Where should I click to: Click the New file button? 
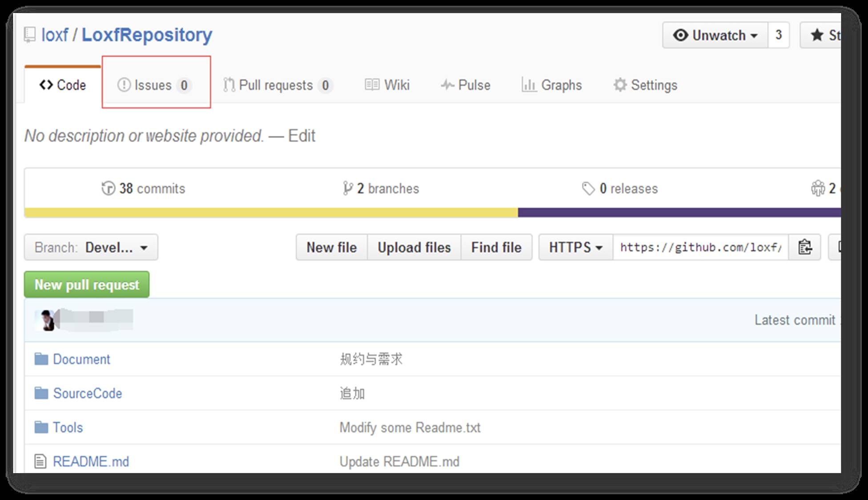[x=332, y=247]
